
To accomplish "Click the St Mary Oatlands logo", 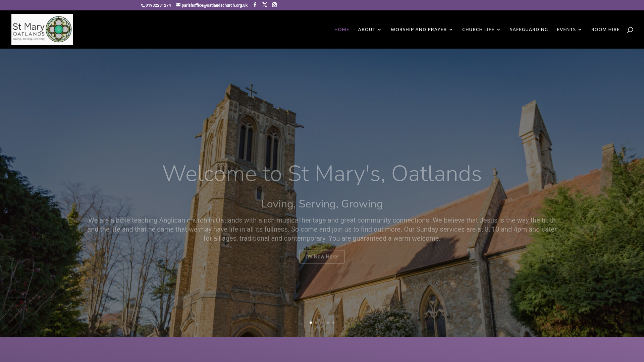I will [42, 29].
